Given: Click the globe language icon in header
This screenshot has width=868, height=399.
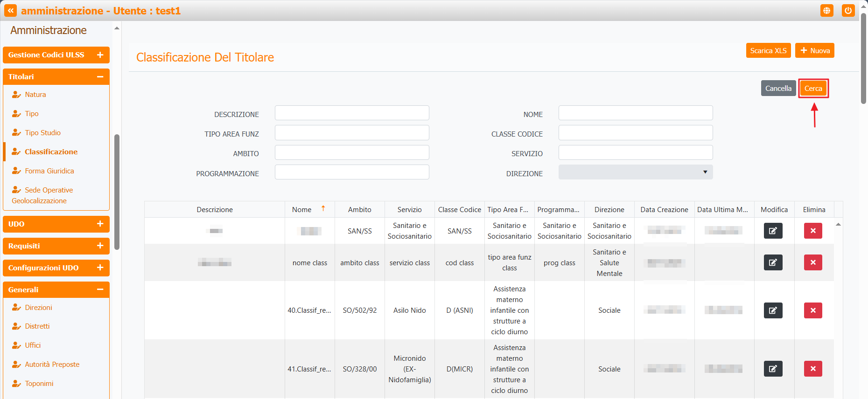Looking at the screenshot, I should [x=826, y=11].
